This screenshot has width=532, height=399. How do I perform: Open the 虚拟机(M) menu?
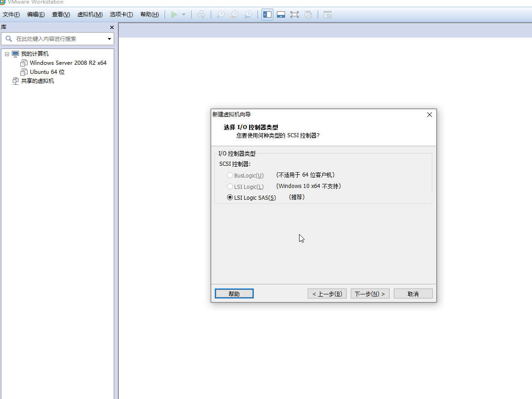[90, 14]
